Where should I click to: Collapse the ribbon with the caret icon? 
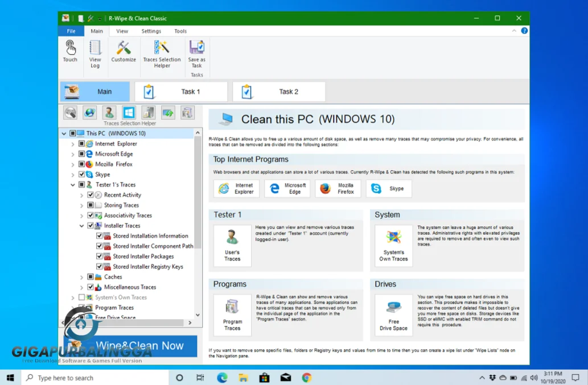tap(514, 31)
